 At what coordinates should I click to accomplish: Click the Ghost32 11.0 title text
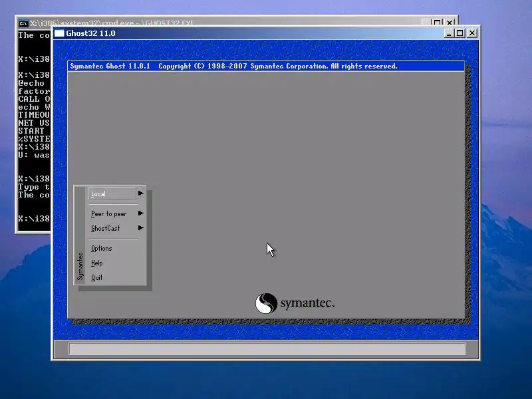click(90, 33)
